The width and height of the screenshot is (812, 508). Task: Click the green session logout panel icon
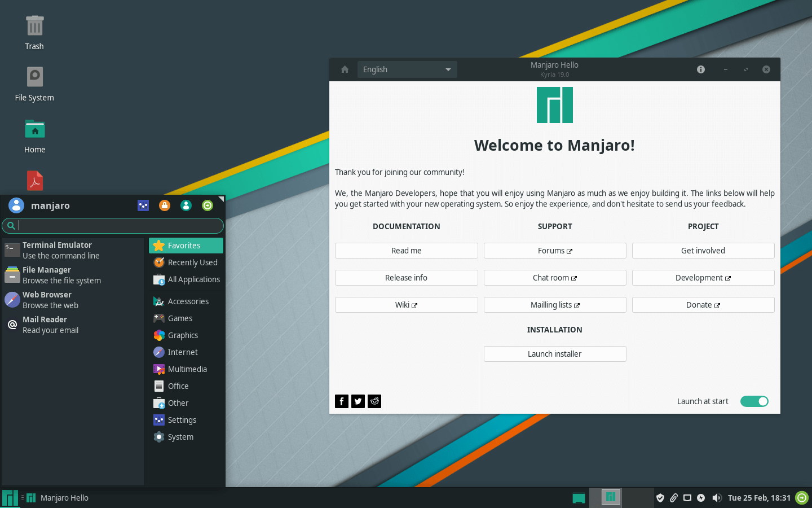[x=802, y=498]
